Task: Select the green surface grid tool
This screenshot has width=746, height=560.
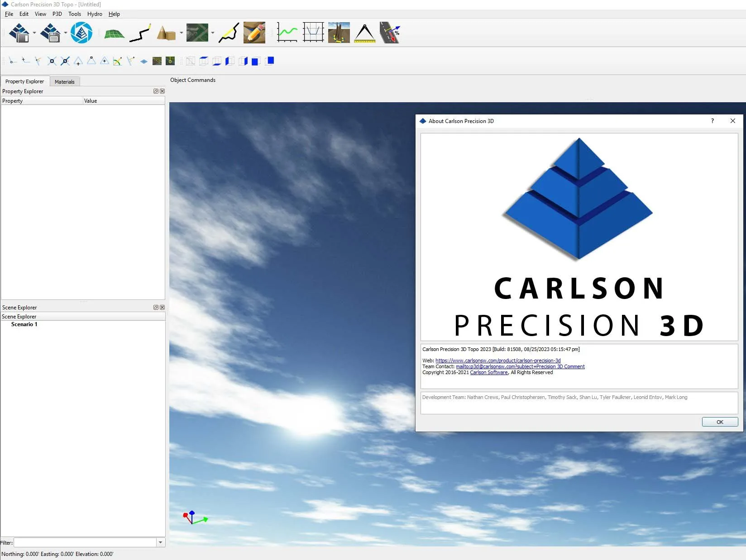Action: (114, 33)
